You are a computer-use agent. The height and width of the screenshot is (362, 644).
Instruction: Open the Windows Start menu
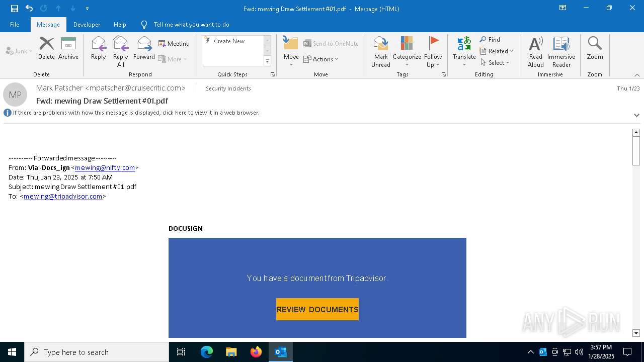[x=12, y=352]
